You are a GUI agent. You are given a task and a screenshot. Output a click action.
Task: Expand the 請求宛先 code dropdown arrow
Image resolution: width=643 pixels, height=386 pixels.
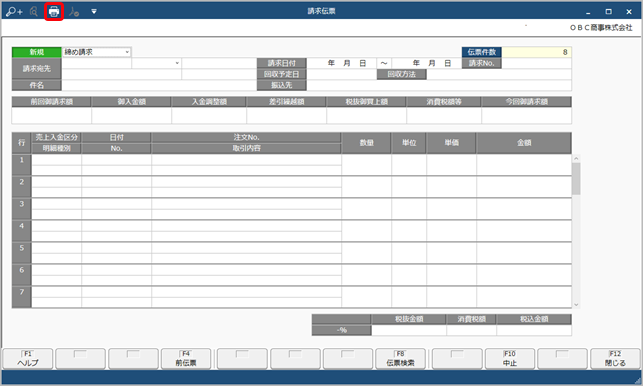pyautogui.click(x=177, y=63)
